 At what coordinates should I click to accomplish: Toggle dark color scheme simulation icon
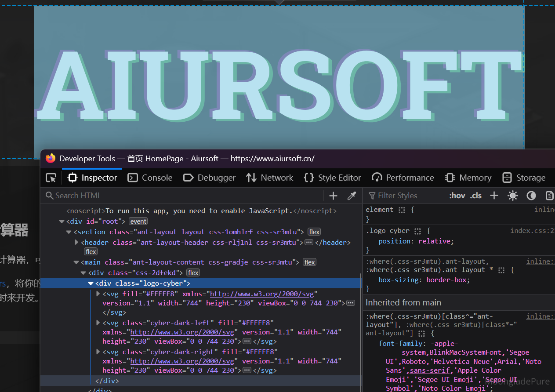click(x=531, y=196)
